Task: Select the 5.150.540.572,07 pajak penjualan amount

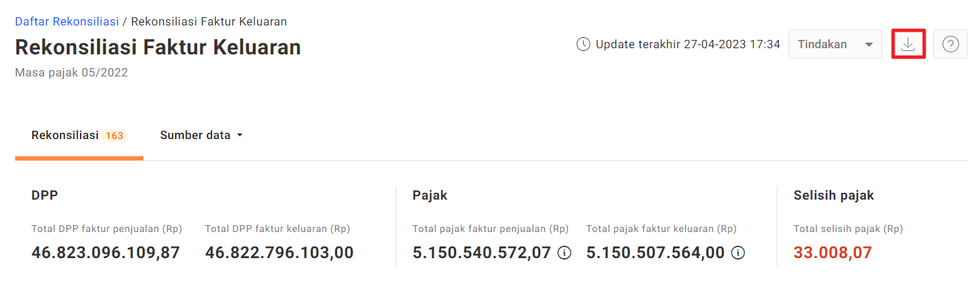Action: (482, 253)
